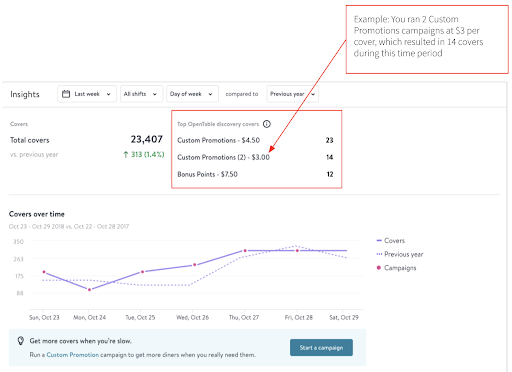Click the 175 y-axis label
Screen dimensions: 512x372
coord(18,276)
